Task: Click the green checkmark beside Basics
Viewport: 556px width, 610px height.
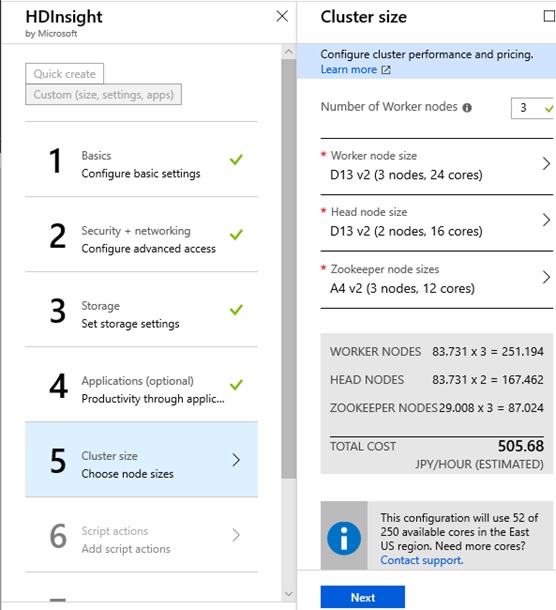Action: (x=236, y=160)
